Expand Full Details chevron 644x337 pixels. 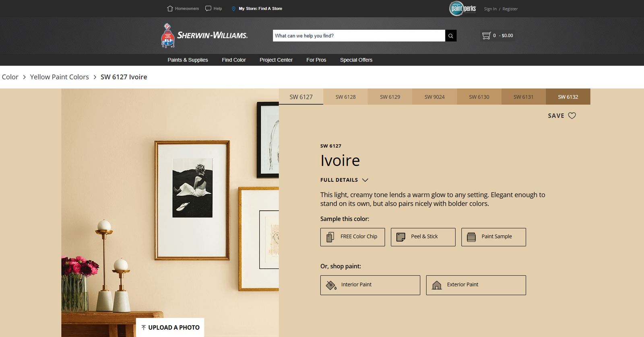[x=365, y=180]
